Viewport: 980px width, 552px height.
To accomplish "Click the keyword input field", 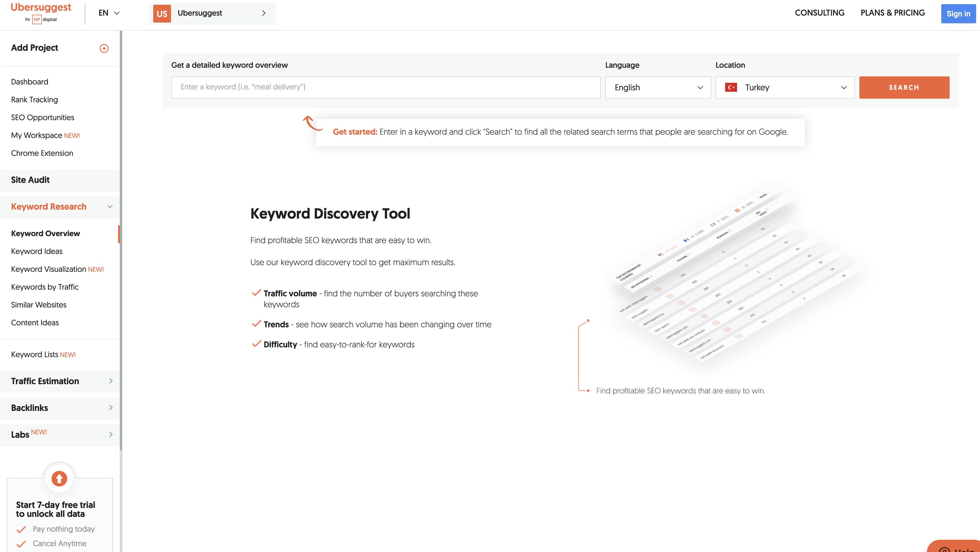I will 386,88.
